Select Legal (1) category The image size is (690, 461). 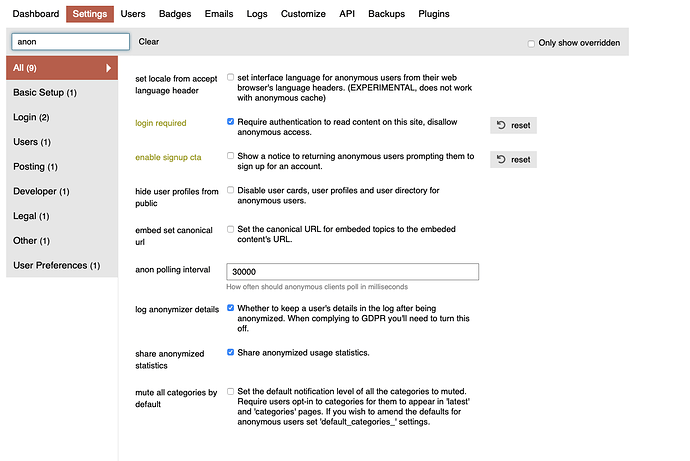tap(62, 216)
